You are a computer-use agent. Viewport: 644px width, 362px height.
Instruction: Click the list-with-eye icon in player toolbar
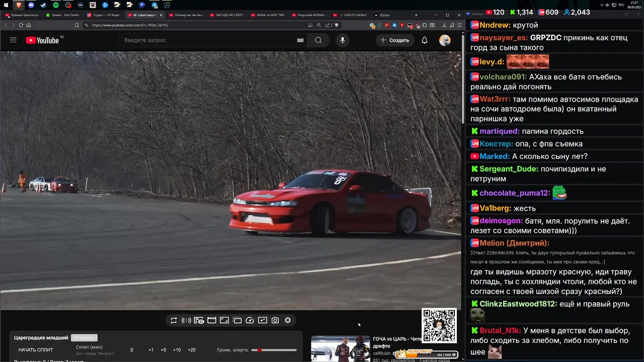[199, 320]
